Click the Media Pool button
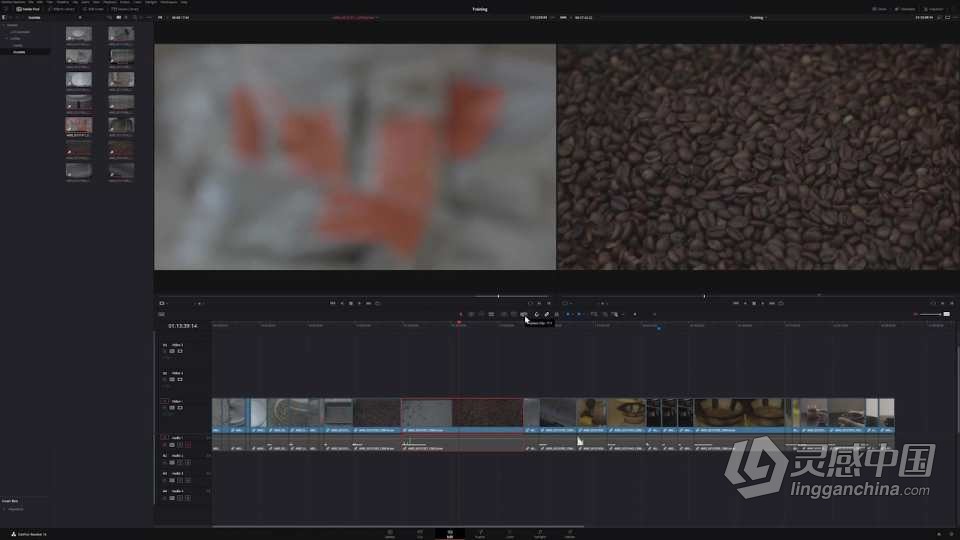Screen dimensions: 960x540 [x=28, y=9]
